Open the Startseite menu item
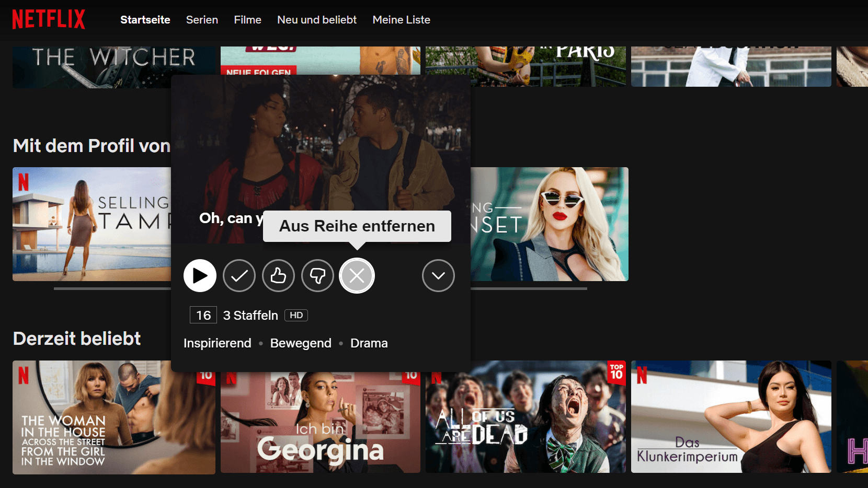 click(145, 20)
